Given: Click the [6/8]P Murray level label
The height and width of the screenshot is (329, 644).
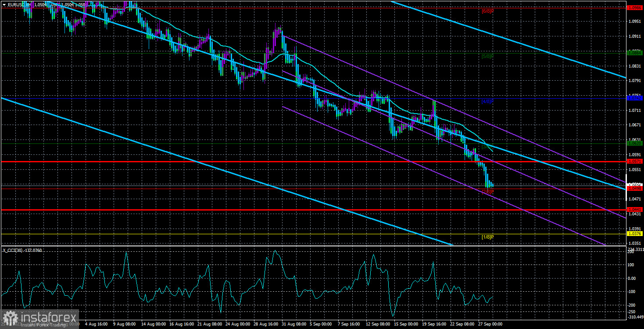Looking at the screenshot, I should [488, 11].
